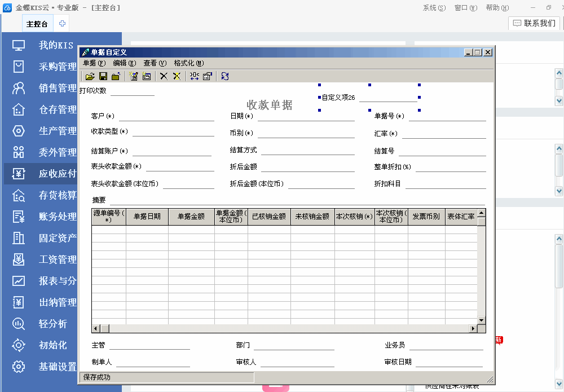Click the save floppy disk icon
Viewport: 564px width, 392px height.
(103, 76)
